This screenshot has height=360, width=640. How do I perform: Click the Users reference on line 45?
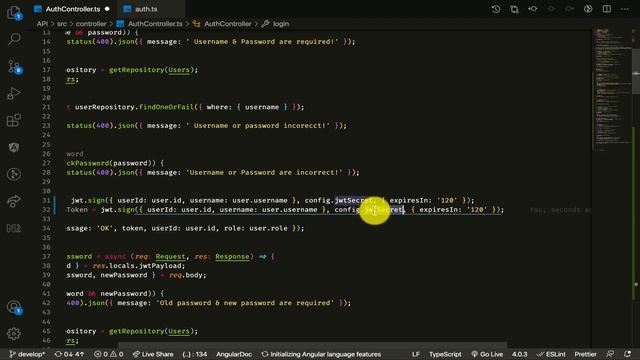(x=179, y=331)
